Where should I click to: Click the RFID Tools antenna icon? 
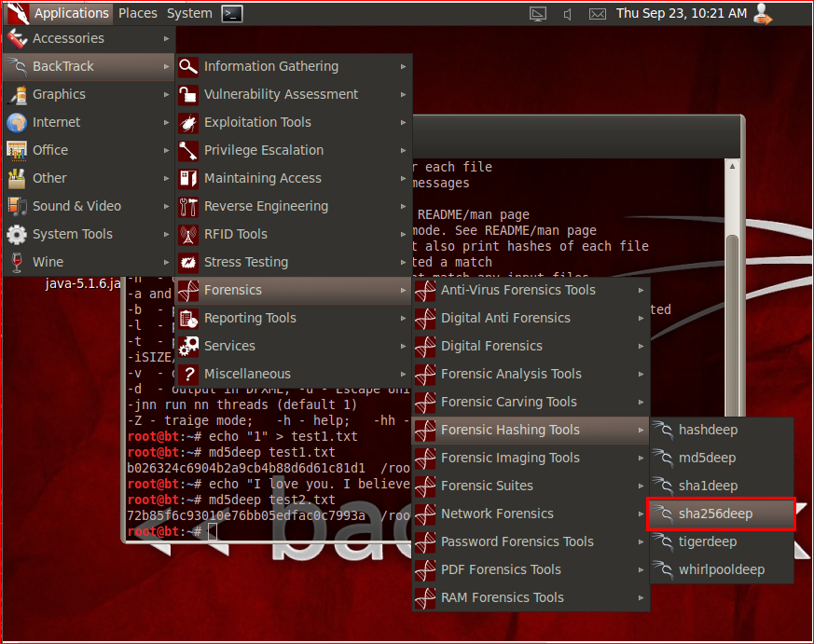(188, 234)
